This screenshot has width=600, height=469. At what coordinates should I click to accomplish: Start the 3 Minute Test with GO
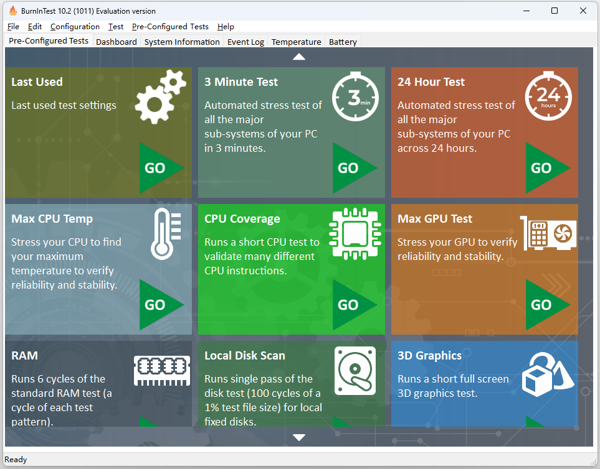click(354, 168)
